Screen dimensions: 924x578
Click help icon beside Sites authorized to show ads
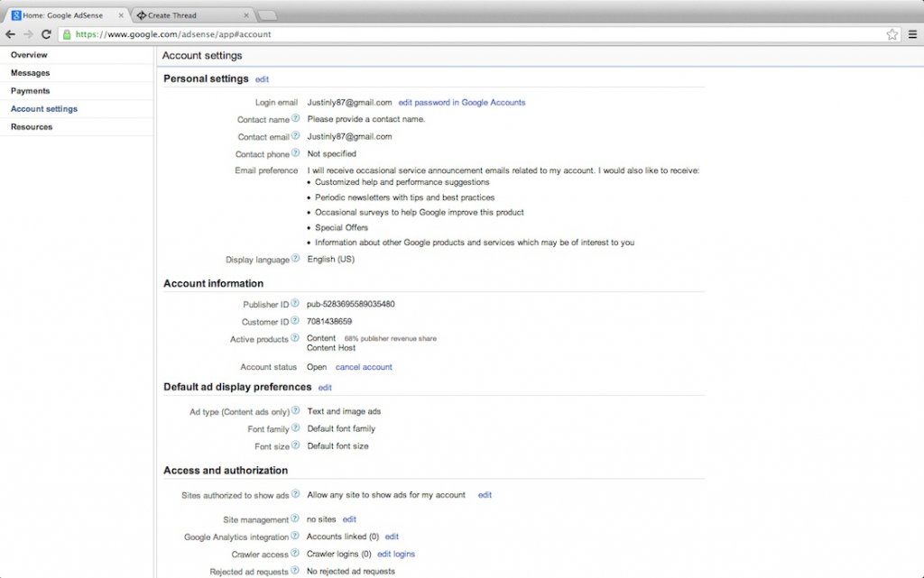296,494
